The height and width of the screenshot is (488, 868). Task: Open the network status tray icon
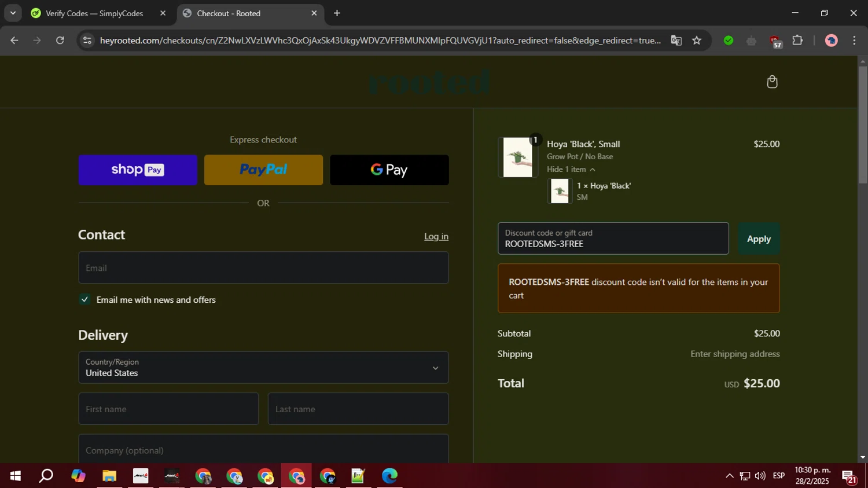click(745, 476)
